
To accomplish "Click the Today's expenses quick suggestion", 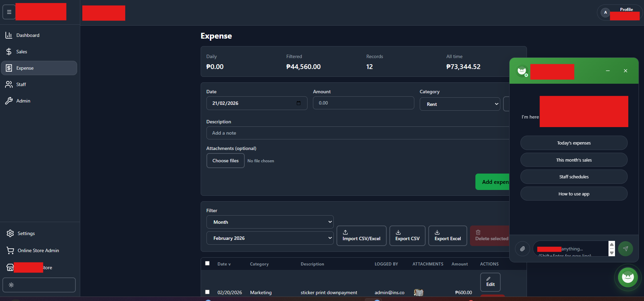I will coord(574,143).
